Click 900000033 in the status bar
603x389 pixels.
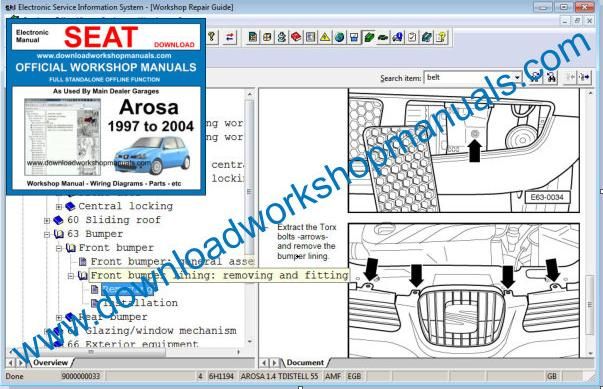(81, 376)
